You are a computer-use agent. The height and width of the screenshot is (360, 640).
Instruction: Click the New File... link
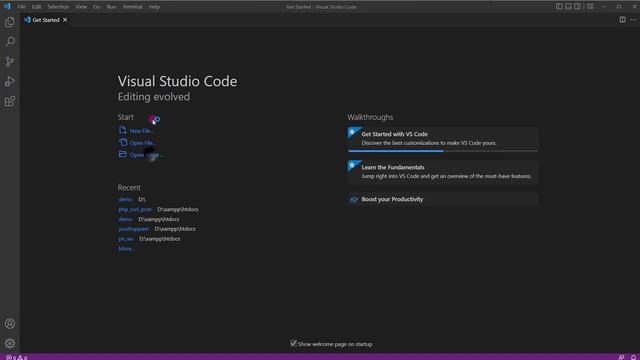(x=142, y=131)
